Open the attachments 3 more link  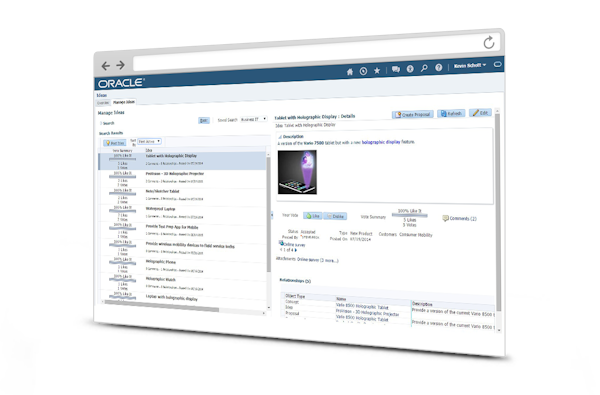tap(329, 261)
